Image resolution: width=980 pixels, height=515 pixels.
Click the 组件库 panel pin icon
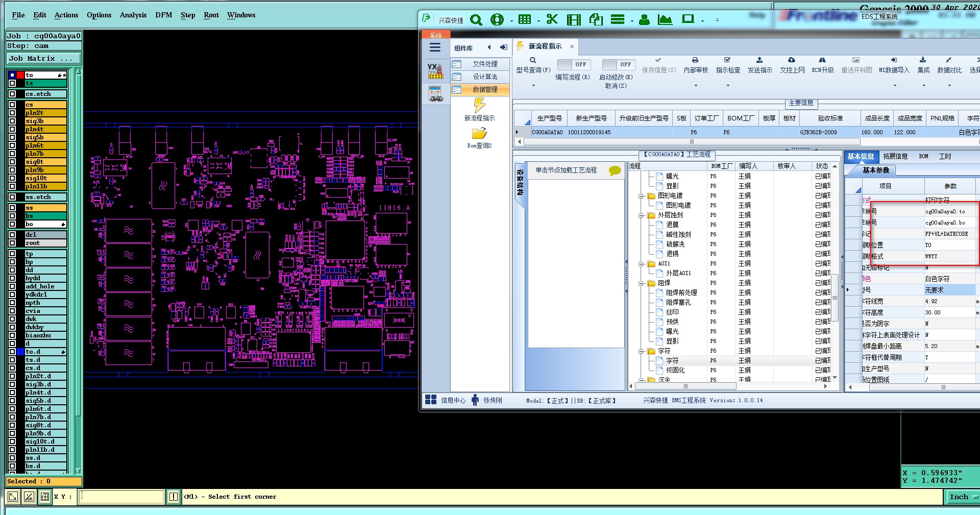[503, 47]
